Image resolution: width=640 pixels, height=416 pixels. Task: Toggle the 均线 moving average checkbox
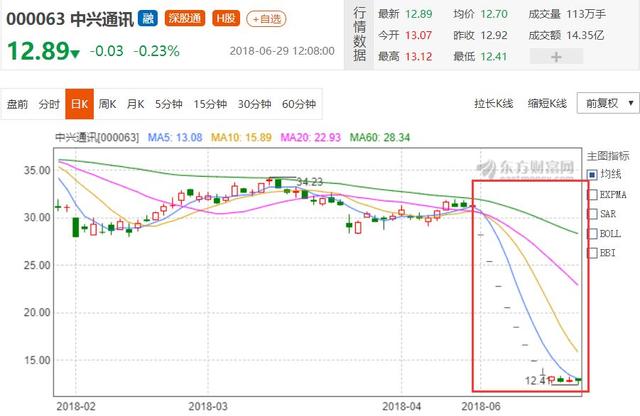(591, 174)
